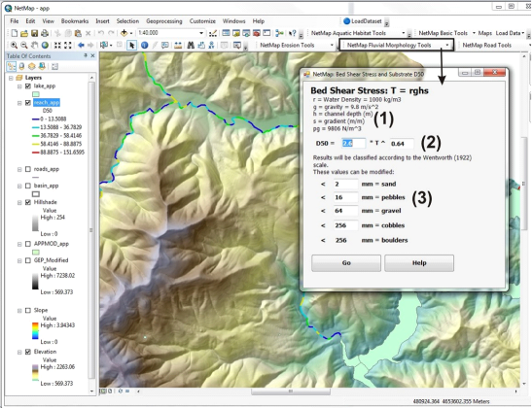Print the current map
This screenshot has height=408, width=532.
[x=45, y=33]
